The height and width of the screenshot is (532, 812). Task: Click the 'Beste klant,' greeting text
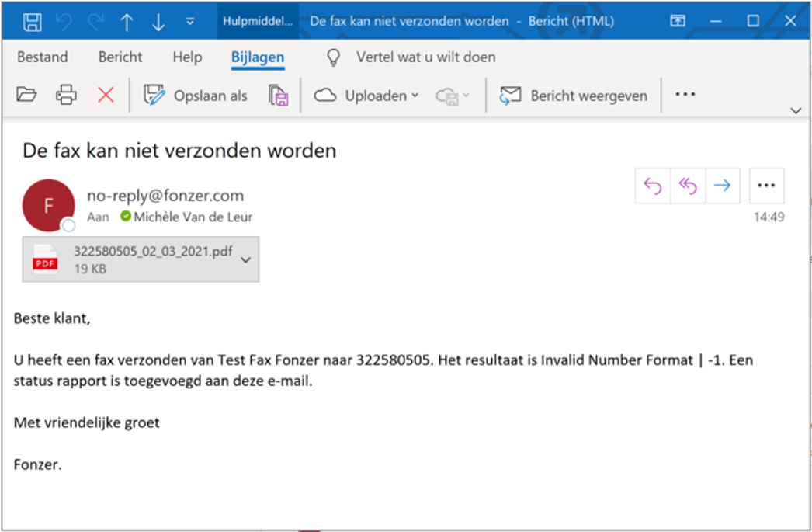click(x=52, y=318)
